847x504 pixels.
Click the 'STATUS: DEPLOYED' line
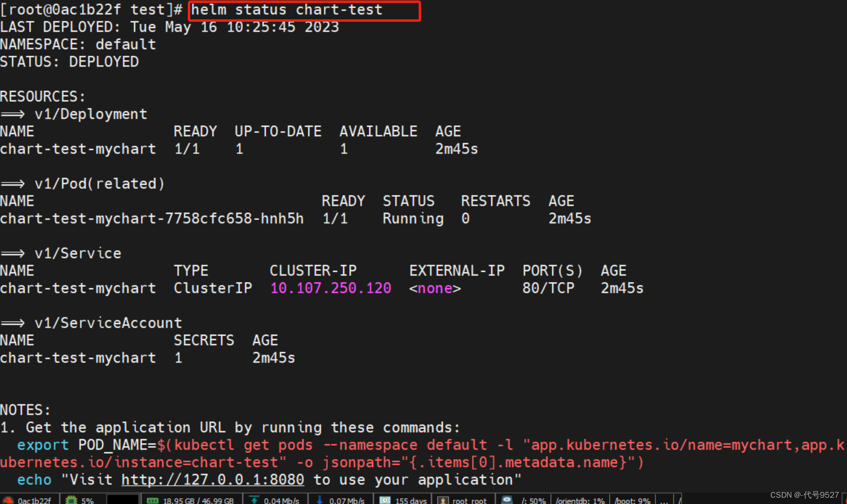(69, 62)
